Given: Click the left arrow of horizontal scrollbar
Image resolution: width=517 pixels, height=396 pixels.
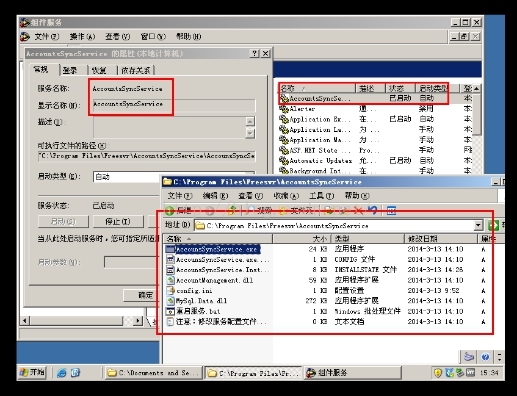Looking at the screenshot, I should point(25,321).
